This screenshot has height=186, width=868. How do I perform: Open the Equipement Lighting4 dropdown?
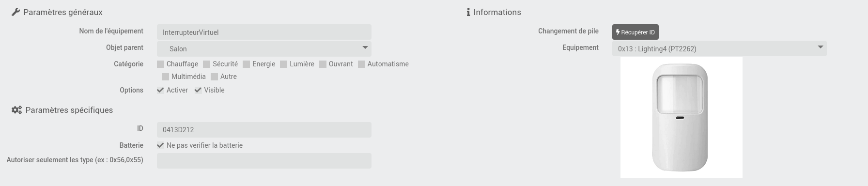(719, 49)
